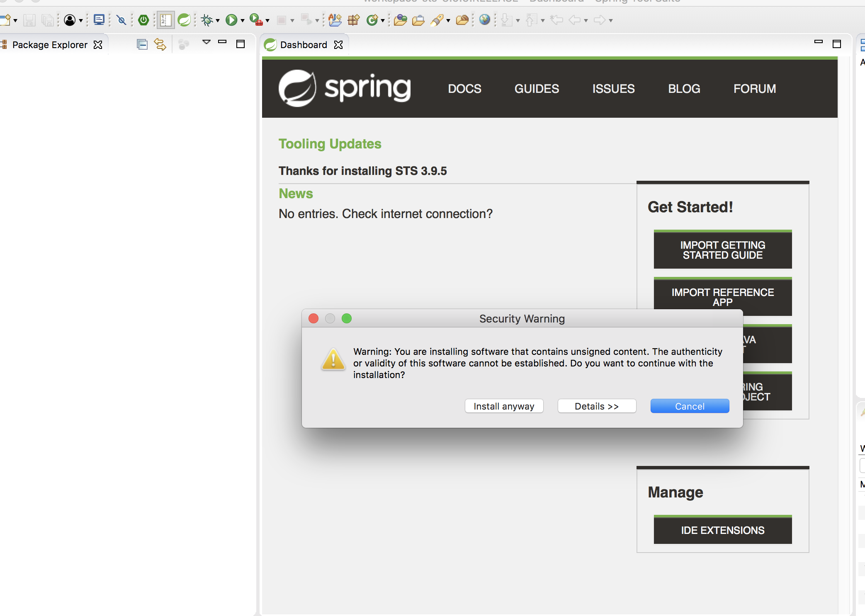This screenshot has width=865, height=616.
Task: Open Package Explorer view menu triangle
Action: [x=206, y=42]
